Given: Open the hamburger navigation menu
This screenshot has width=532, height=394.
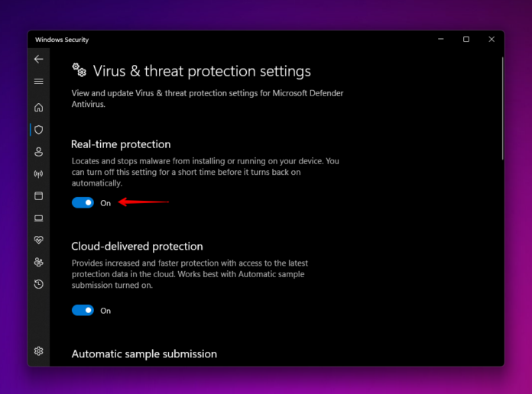Looking at the screenshot, I should tap(39, 81).
